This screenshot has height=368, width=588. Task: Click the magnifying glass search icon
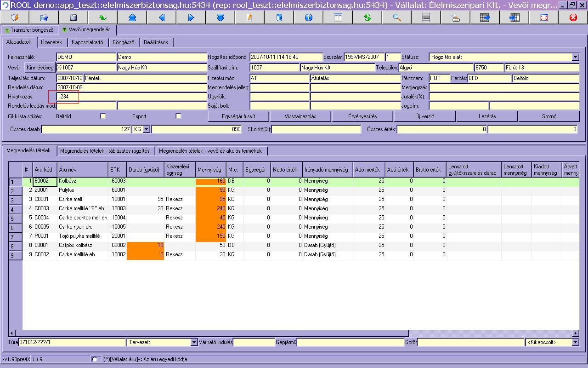397,17
